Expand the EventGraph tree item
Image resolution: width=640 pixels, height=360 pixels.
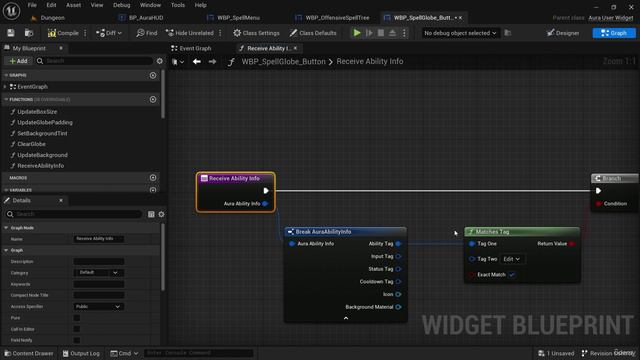point(5,87)
